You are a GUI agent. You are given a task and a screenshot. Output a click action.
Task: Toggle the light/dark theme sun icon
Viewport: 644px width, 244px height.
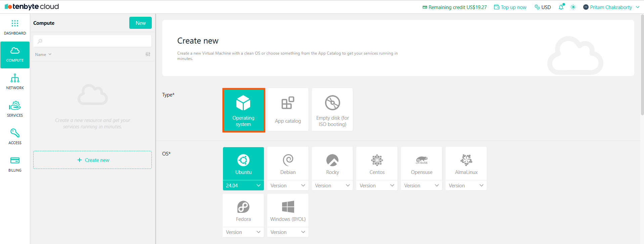(573, 7)
